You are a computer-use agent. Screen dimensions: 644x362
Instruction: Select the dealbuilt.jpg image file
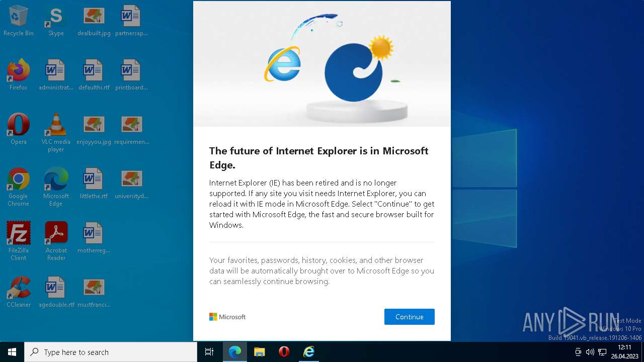coord(94,21)
